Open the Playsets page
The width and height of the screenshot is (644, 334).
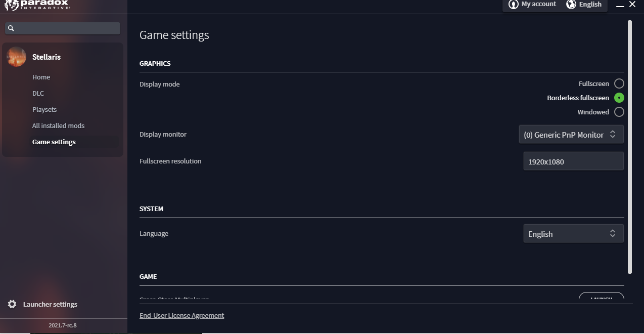point(44,109)
